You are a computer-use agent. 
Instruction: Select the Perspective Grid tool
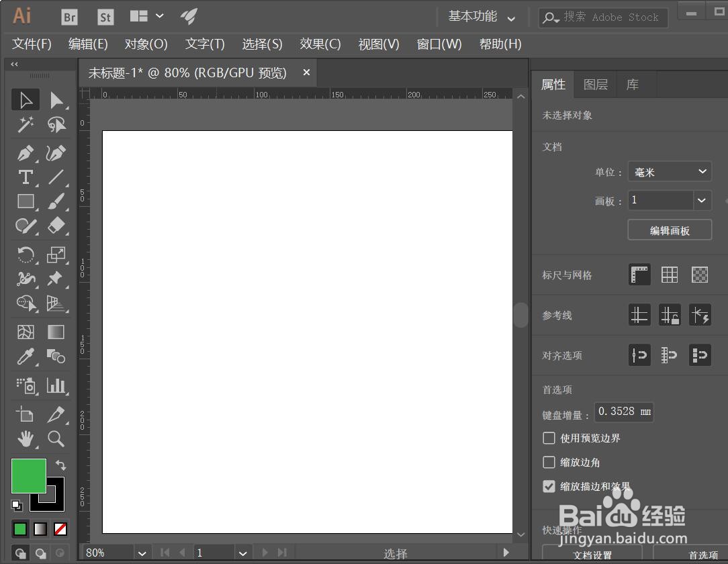(x=56, y=303)
